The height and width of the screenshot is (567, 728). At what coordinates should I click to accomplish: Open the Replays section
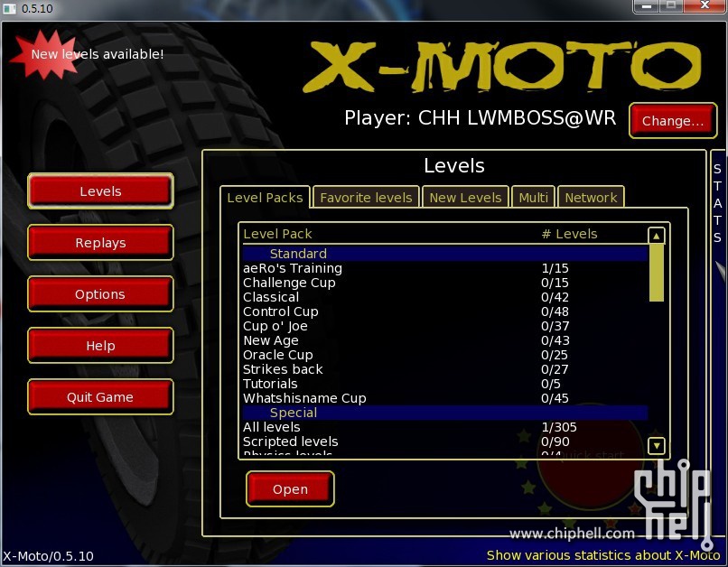100,243
